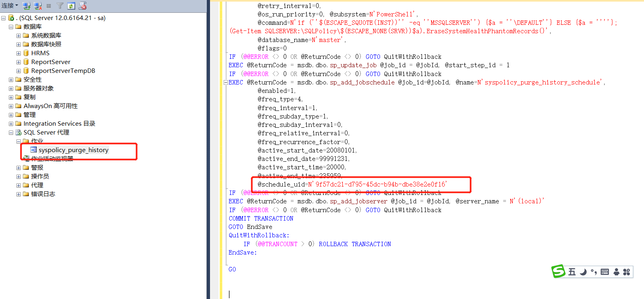
Task: Click the GOTO EndSave line
Action: tap(250, 227)
